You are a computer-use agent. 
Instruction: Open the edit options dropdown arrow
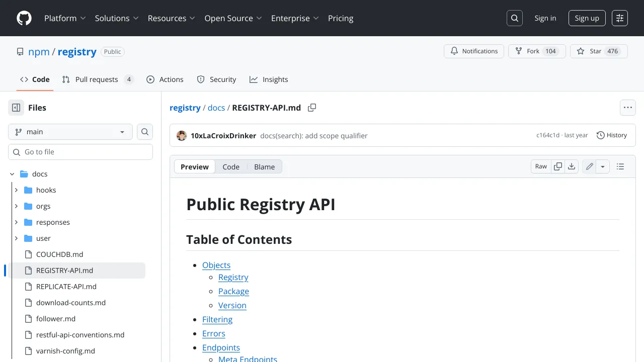pyautogui.click(x=603, y=166)
